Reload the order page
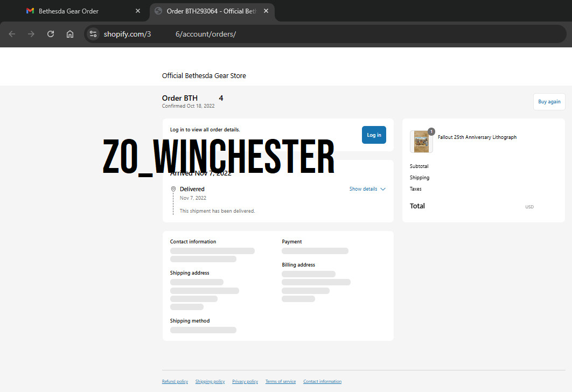The image size is (572, 392). coord(51,34)
